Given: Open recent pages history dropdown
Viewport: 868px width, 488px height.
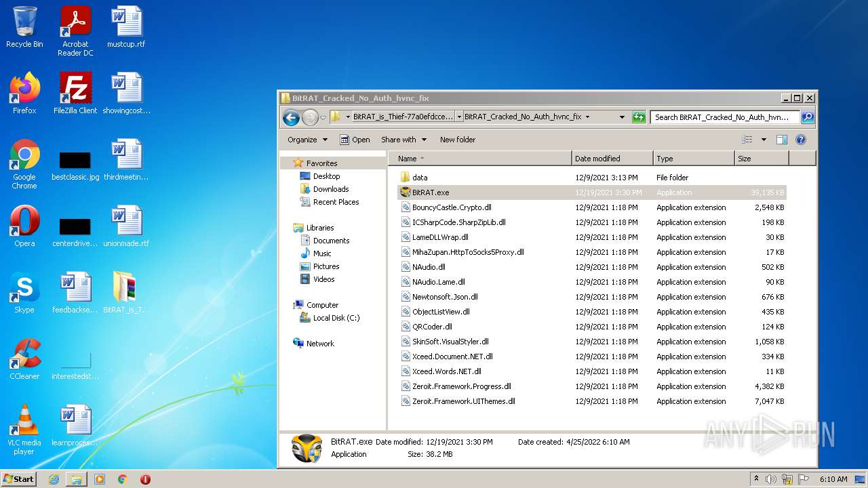Looking at the screenshot, I should coord(323,117).
